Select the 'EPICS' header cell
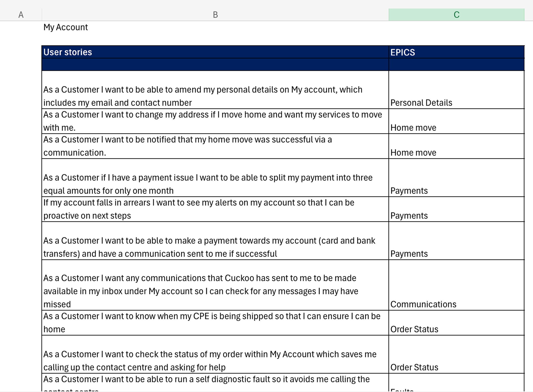 (403, 53)
